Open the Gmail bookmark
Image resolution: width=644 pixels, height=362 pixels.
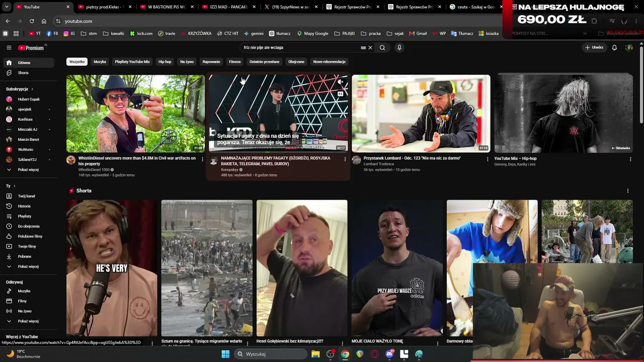tap(418, 34)
